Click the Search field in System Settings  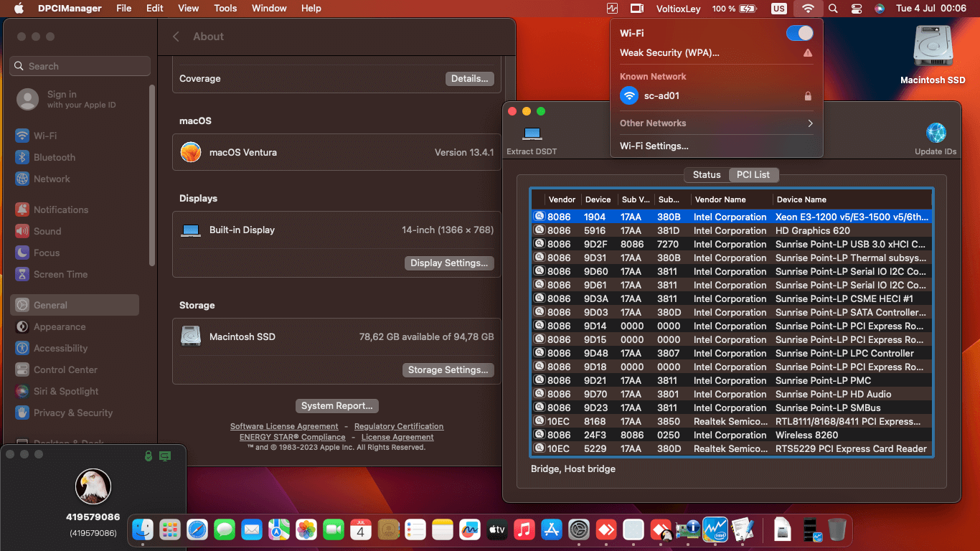tap(80, 66)
